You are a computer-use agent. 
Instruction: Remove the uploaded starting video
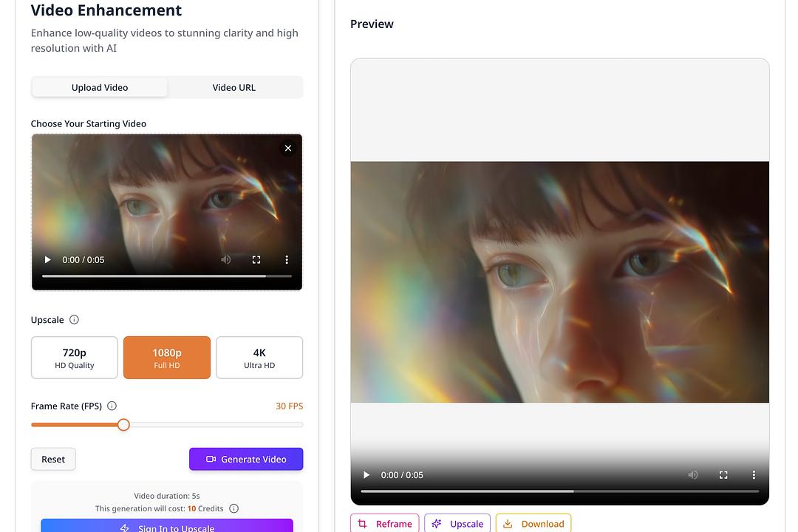tap(288, 148)
